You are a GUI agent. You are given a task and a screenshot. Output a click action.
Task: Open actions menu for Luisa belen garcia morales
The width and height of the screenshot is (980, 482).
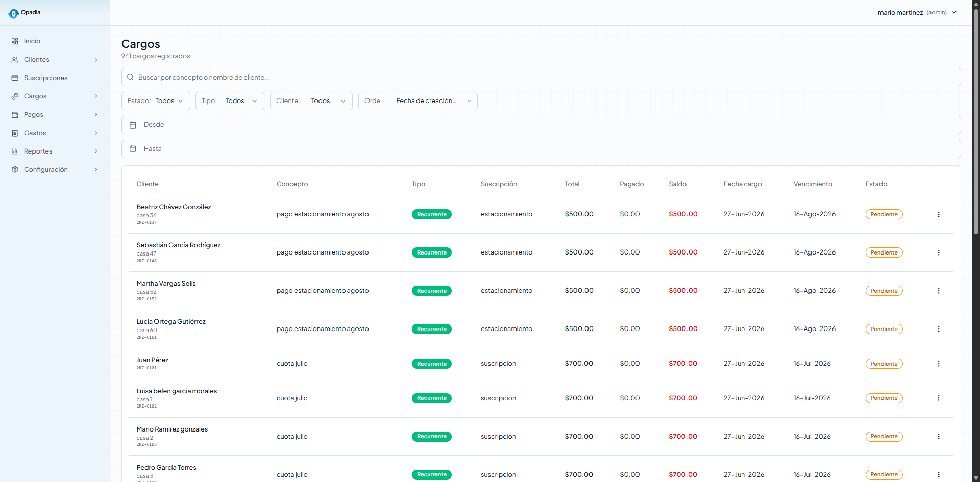938,398
